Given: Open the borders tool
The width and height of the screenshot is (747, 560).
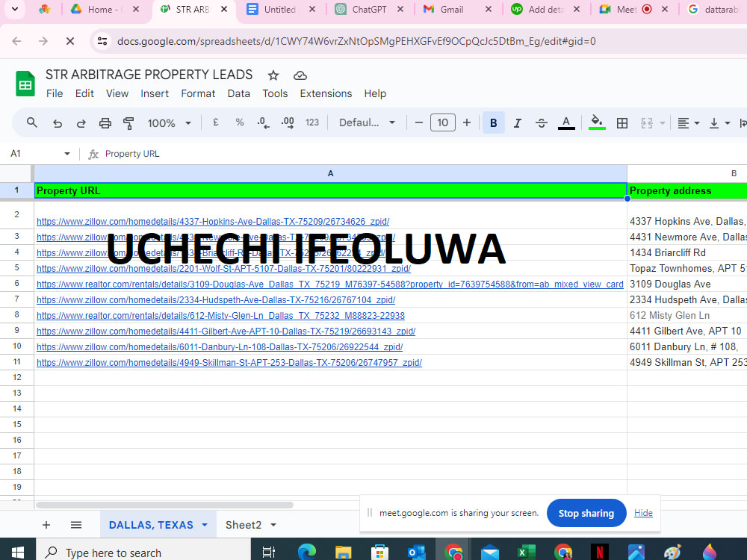Looking at the screenshot, I should 622,123.
